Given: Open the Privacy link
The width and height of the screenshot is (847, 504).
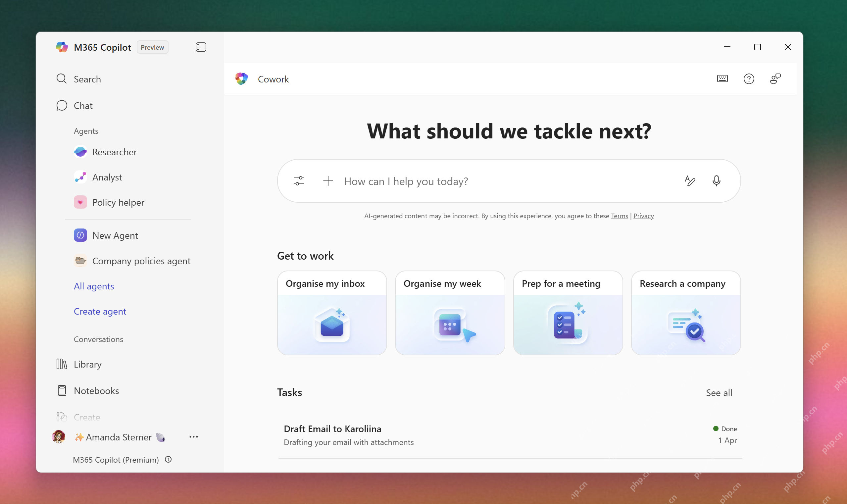Looking at the screenshot, I should [643, 216].
